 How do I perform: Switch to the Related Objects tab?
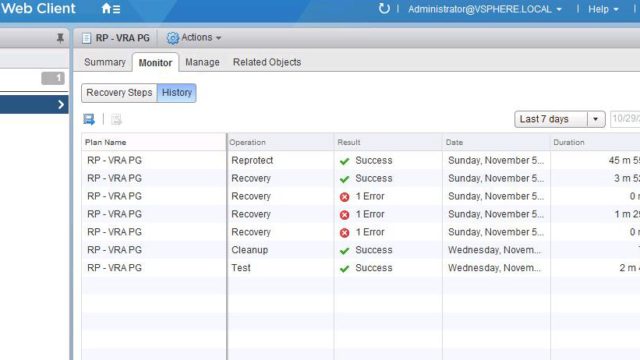point(267,62)
